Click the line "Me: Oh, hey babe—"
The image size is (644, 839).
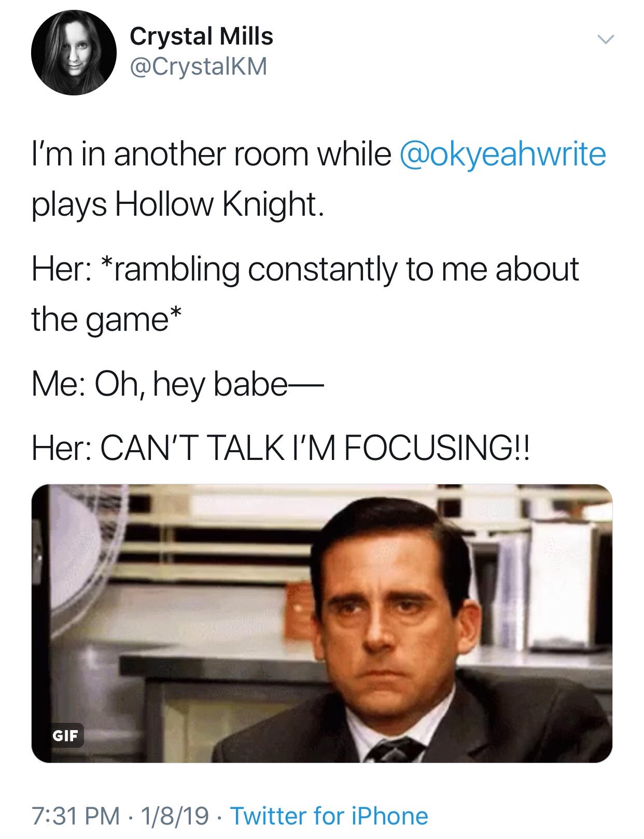[x=178, y=385]
